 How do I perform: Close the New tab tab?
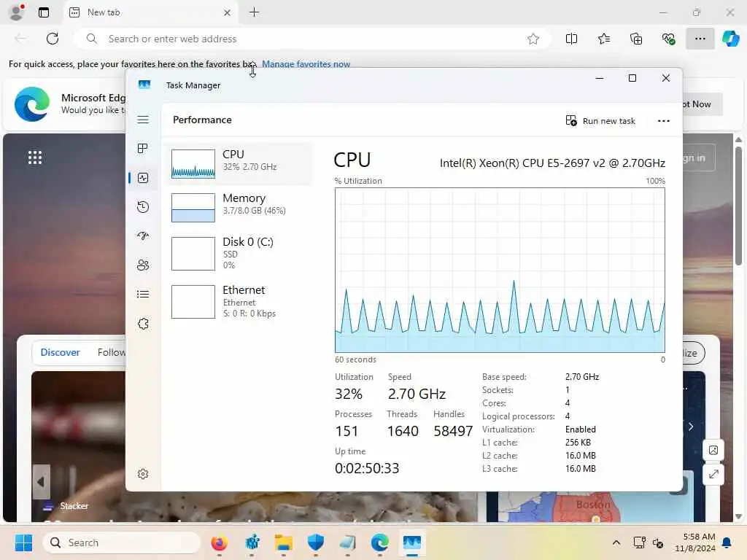[x=228, y=13]
